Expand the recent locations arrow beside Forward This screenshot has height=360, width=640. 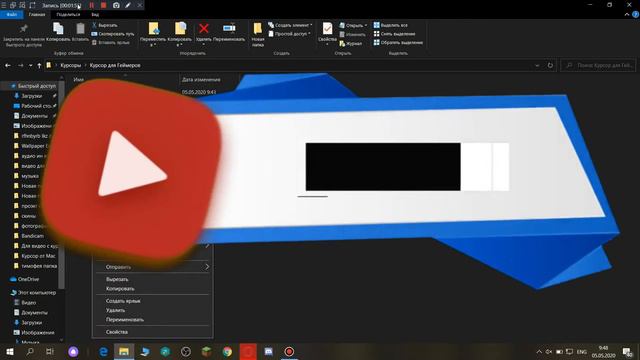[x=31, y=65]
